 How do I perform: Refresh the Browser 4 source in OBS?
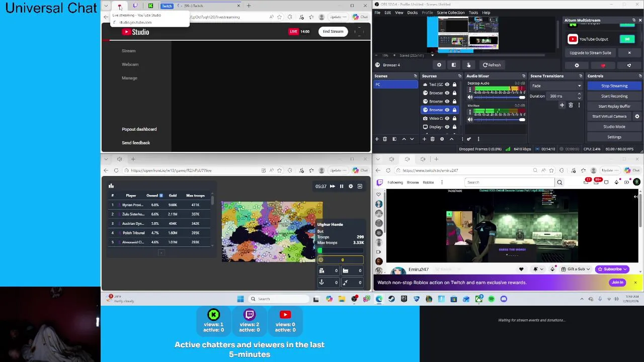tap(492, 65)
